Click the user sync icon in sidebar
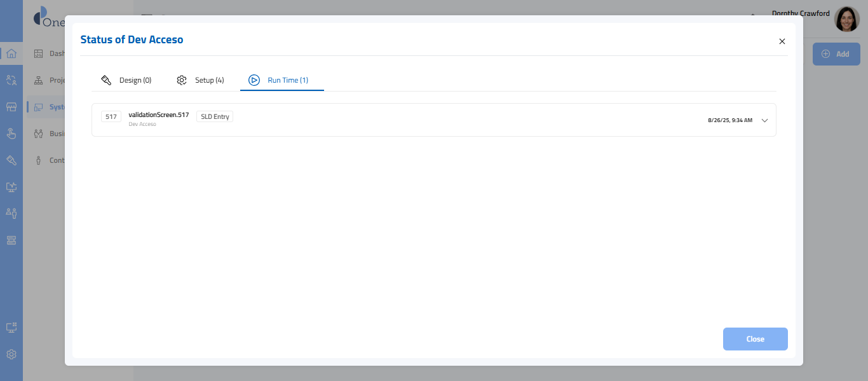Image resolution: width=868 pixels, height=381 pixels. pyautogui.click(x=11, y=80)
